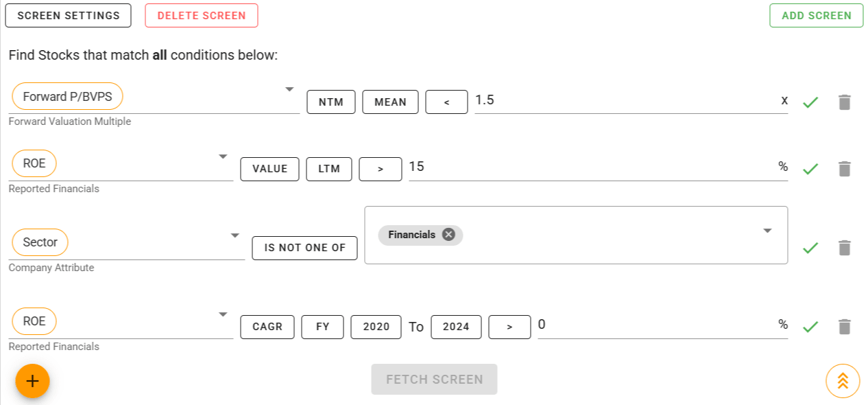Screen dimensions: 868x405
Task: Delete the Forward P/BVPS condition row
Action: (x=844, y=102)
